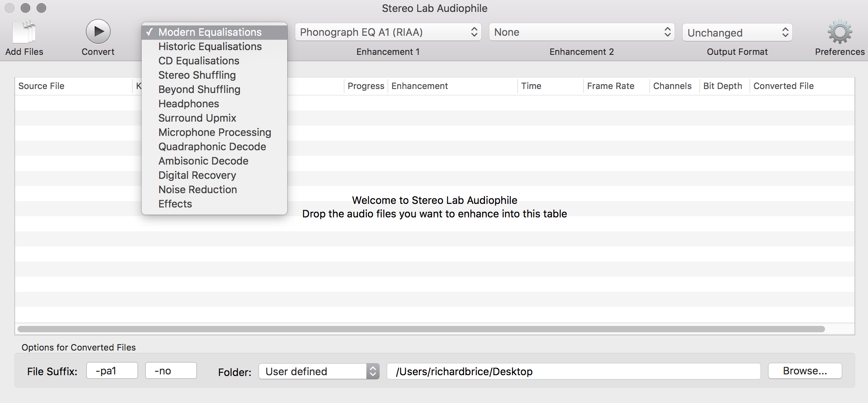Click the Bit Depth column header
Screen dimensions: 868x403
(725, 86)
